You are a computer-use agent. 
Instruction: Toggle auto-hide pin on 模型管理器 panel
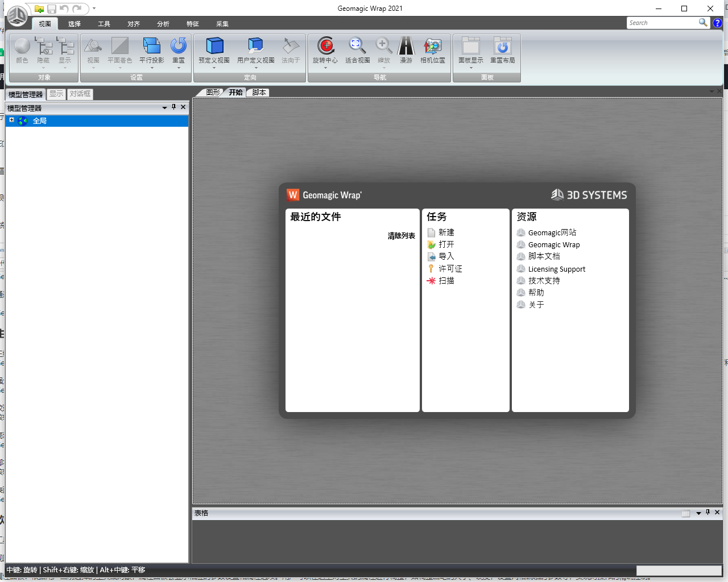click(174, 107)
